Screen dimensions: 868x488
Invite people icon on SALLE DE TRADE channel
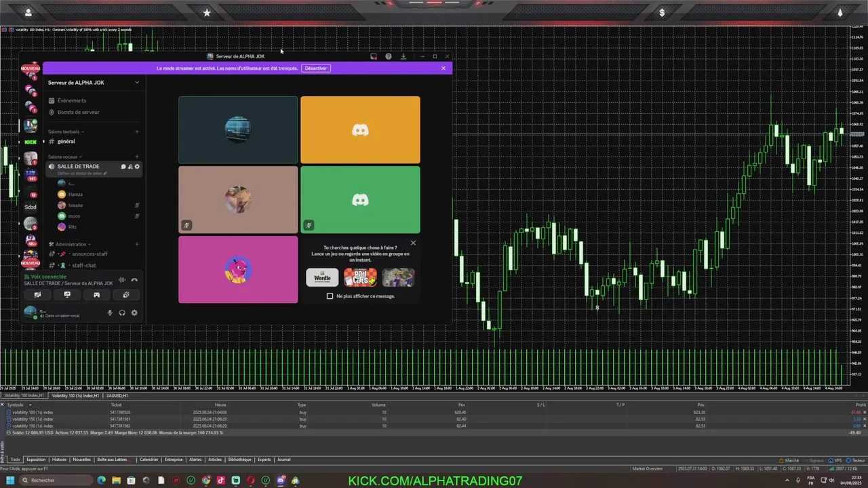[x=130, y=167]
